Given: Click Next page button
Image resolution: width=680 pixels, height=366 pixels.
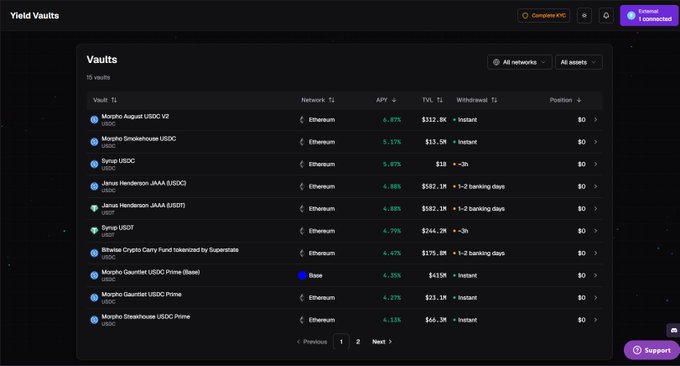Looking at the screenshot, I should click(382, 342).
